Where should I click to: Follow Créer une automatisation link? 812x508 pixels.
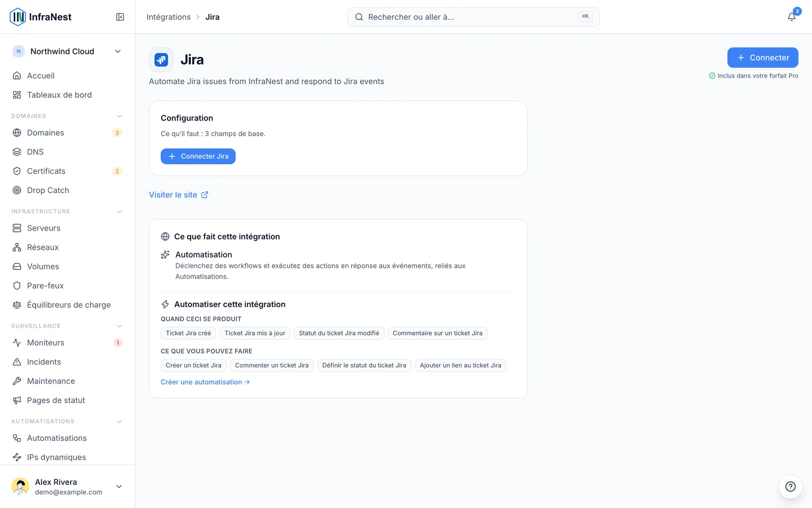pos(205,382)
